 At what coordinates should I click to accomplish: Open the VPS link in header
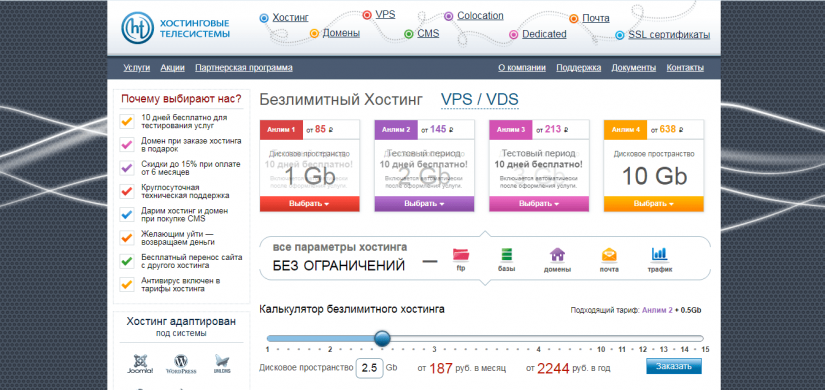click(385, 15)
